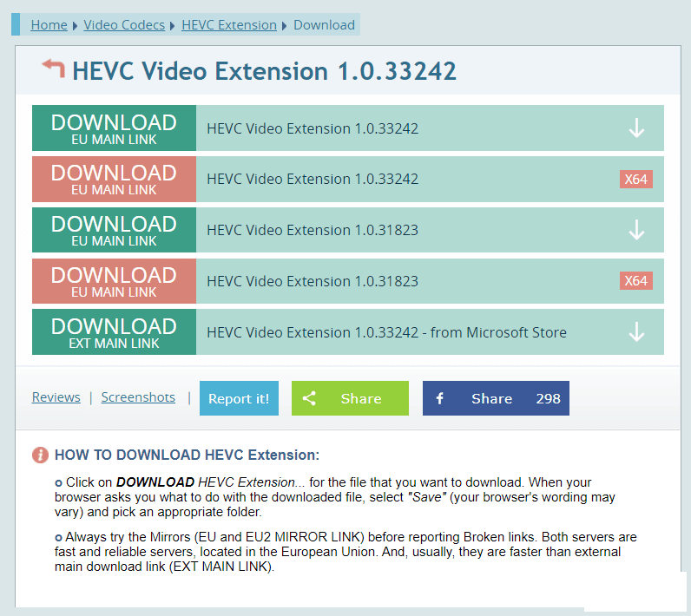Viewport: 691px width, 616px height.
Task: Click DOWNLOAD EXT MAIN LINK button
Action: click(114, 332)
